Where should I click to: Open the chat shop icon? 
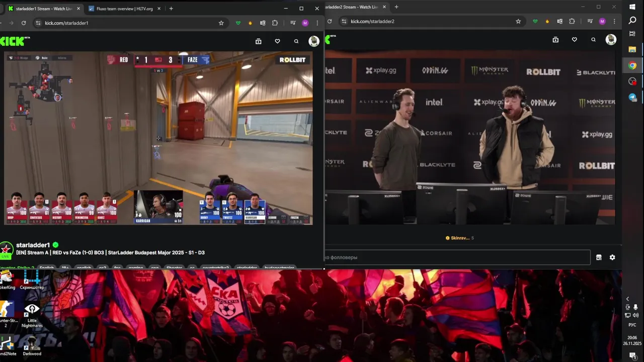click(599, 257)
